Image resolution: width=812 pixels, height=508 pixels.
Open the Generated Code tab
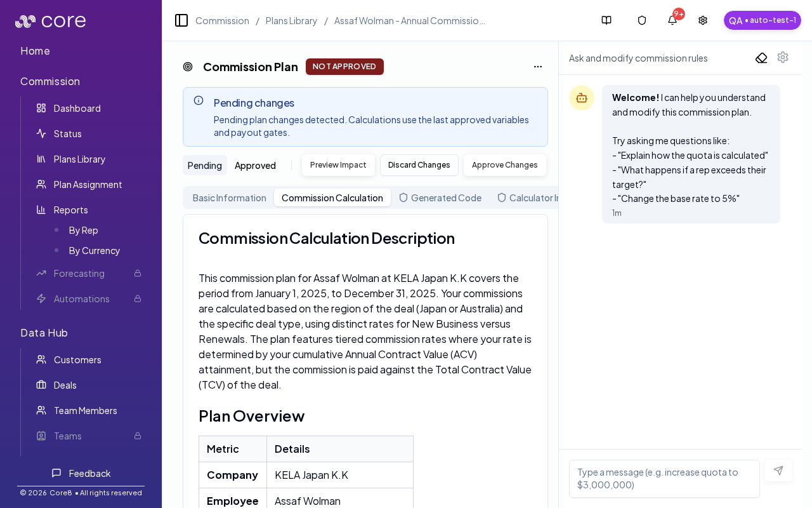point(440,197)
